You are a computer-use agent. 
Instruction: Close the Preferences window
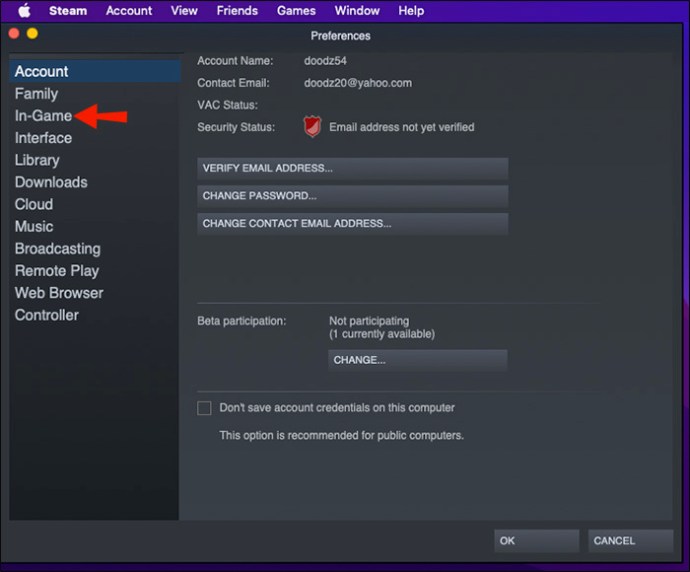(x=14, y=33)
